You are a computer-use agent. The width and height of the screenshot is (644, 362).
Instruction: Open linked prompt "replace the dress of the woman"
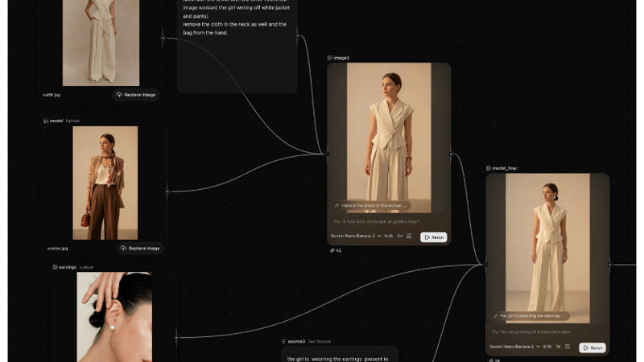tap(370, 206)
